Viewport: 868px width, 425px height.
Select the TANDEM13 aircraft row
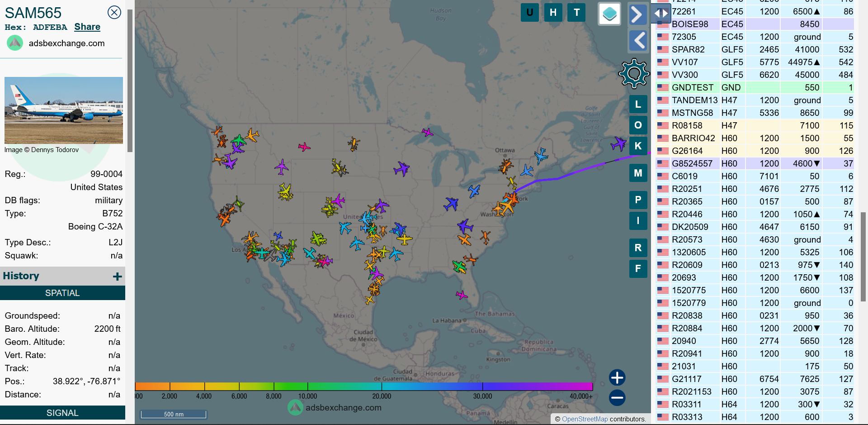point(755,100)
